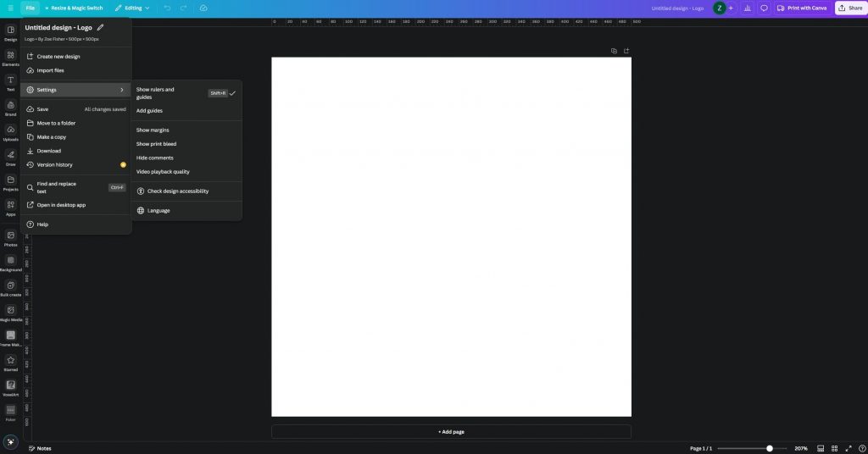Open Video playback quality options

(163, 172)
